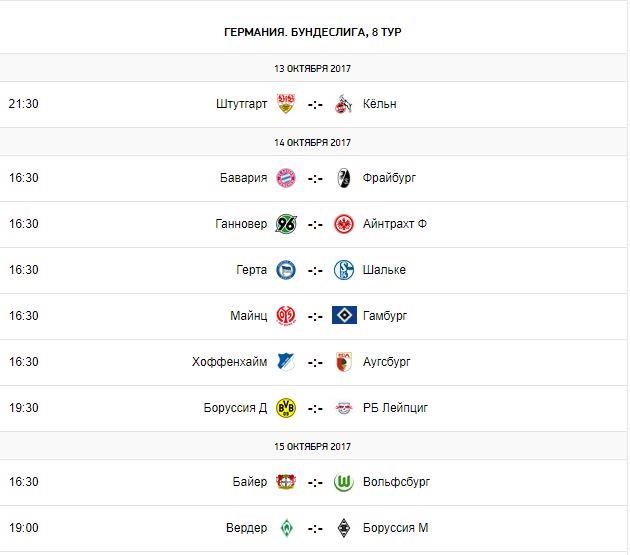Open the Штутгарт team link

[x=241, y=104]
